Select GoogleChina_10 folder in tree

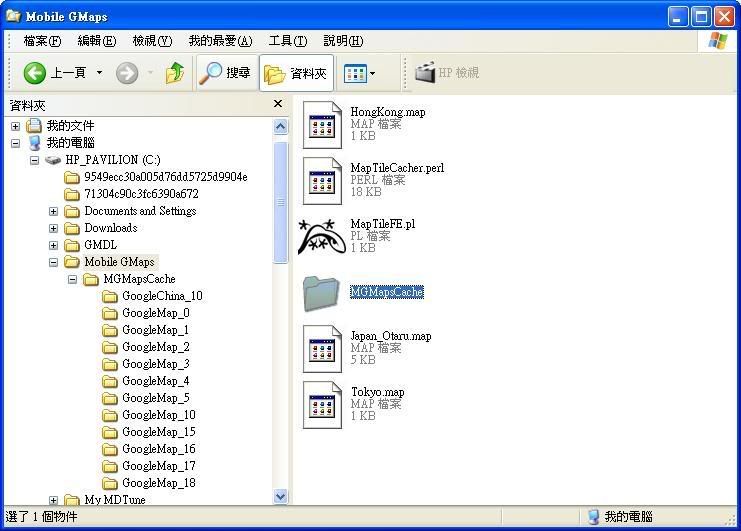161,296
